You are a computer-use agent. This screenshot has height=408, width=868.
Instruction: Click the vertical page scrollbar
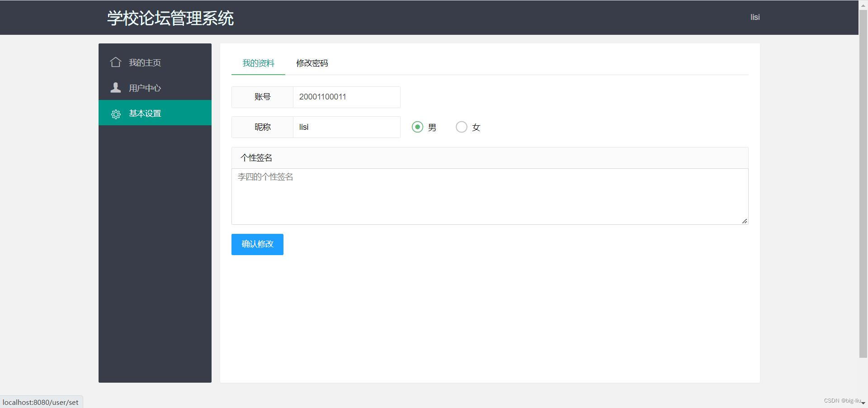[x=863, y=181]
